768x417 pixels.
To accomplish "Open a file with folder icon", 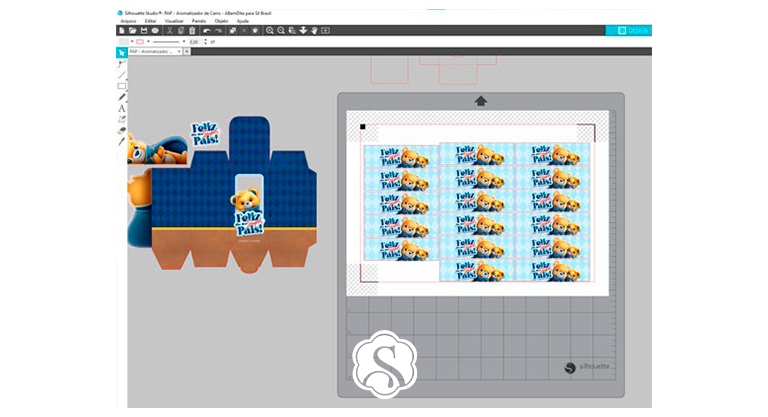I will click(132, 30).
